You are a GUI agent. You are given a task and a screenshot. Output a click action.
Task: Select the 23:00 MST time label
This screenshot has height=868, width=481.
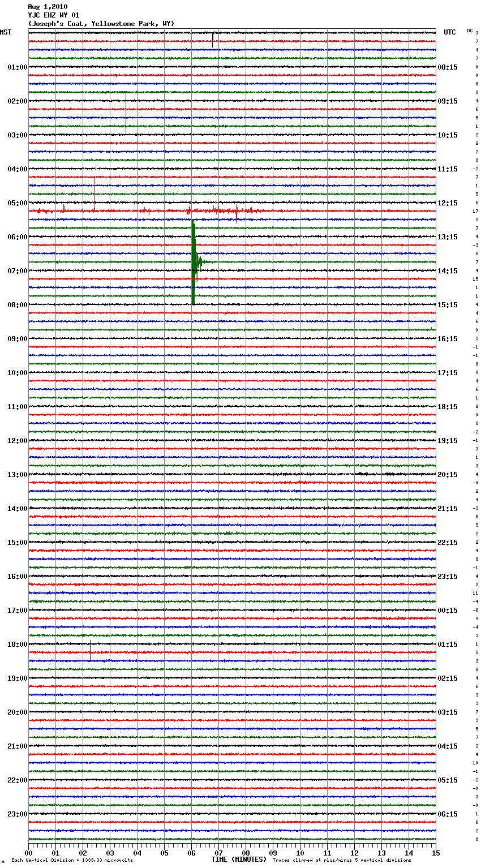click(18, 814)
